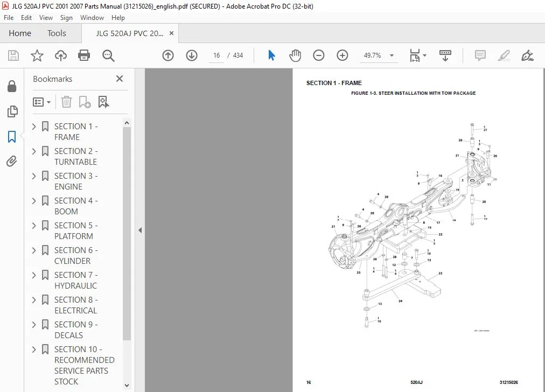Add a comment with the note icon
The width and height of the screenshot is (545, 392).
tap(480, 55)
